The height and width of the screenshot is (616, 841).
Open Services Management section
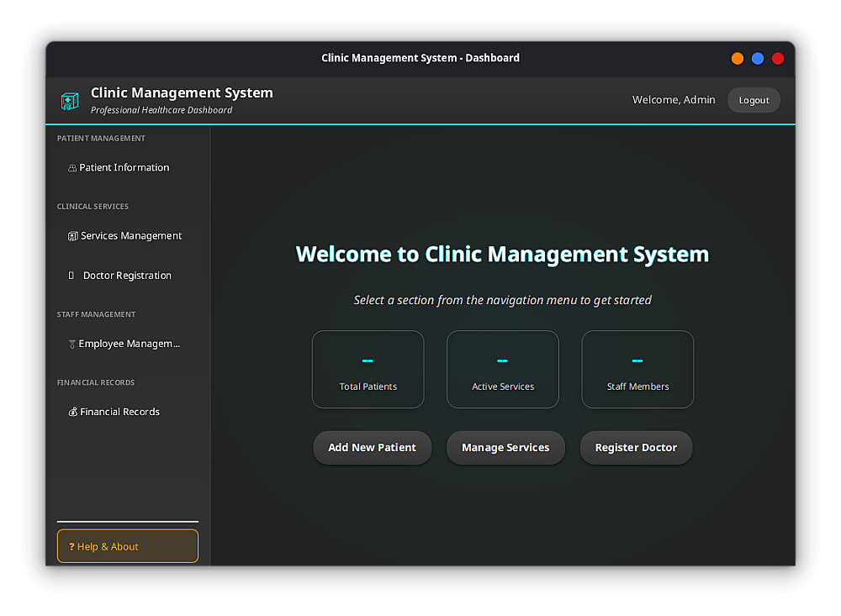[128, 236]
